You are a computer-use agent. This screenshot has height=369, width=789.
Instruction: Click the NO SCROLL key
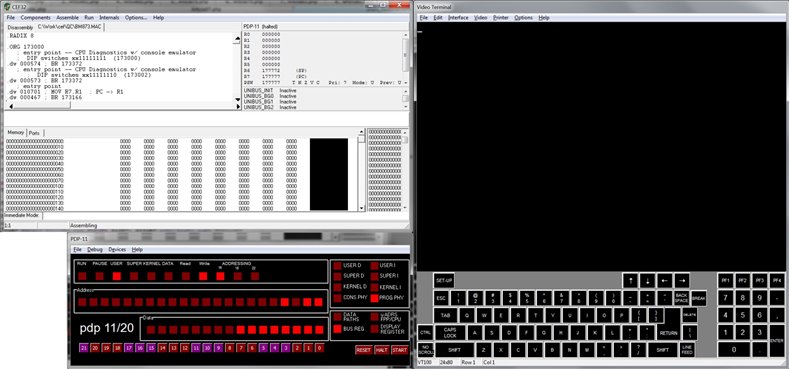point(425,349)
